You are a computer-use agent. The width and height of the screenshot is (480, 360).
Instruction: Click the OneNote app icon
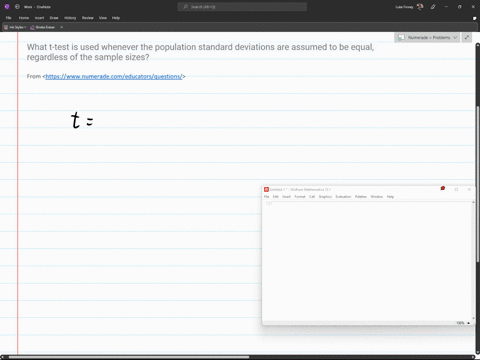pos(7,7)
